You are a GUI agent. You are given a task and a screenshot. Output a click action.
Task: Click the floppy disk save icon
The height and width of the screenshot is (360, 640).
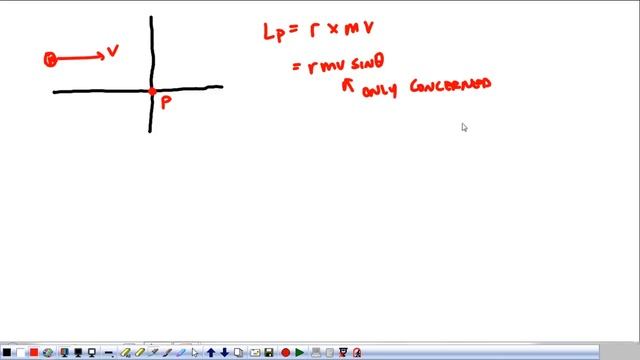[269, 352]
